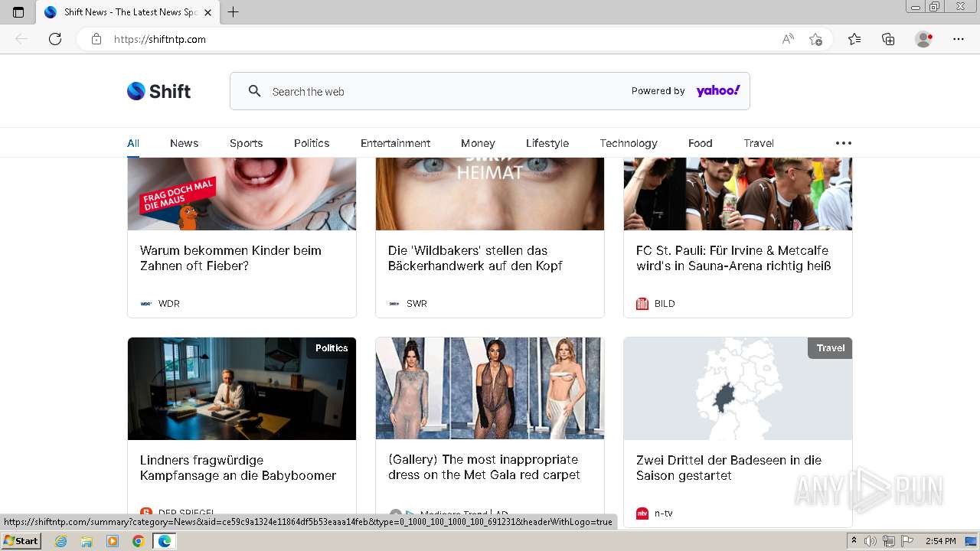Open the Favorites list icon
This screenshot has height=551, width=980.
click(854, 39)
